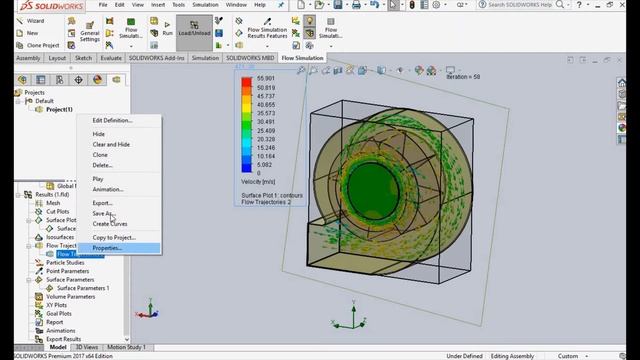Open dropdown arrow beside the Save icon
Screen dimensions: 640x360
click(347, 5)
